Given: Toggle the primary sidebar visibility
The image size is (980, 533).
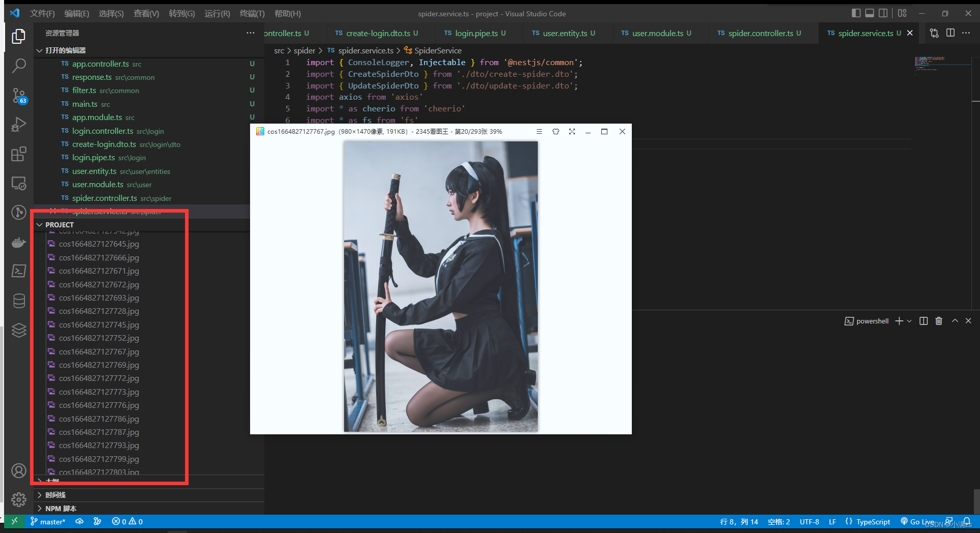Looking at the screenshot, I should (855, 13).
